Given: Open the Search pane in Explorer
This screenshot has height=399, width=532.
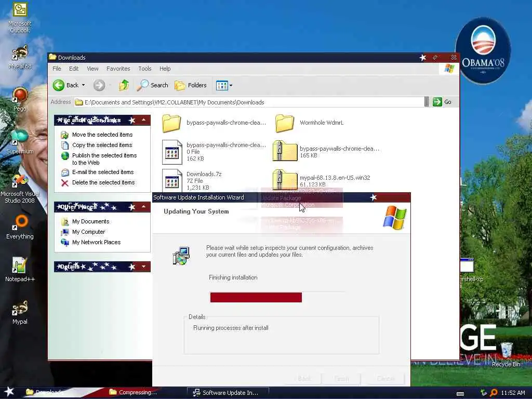Looking at the screenshot, I should pyautogui.click(x=153, y=85).
